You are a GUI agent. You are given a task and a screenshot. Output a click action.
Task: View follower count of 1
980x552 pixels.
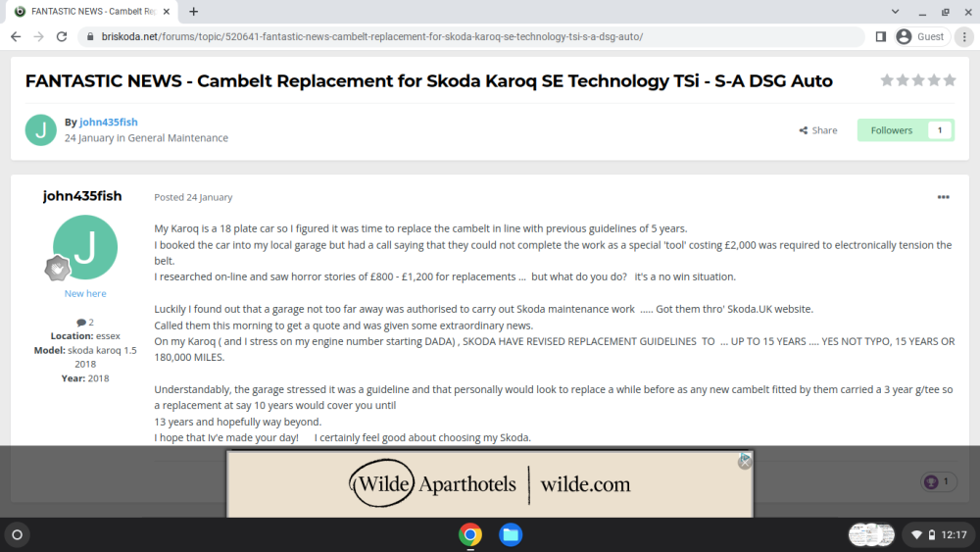click(940, 130)
